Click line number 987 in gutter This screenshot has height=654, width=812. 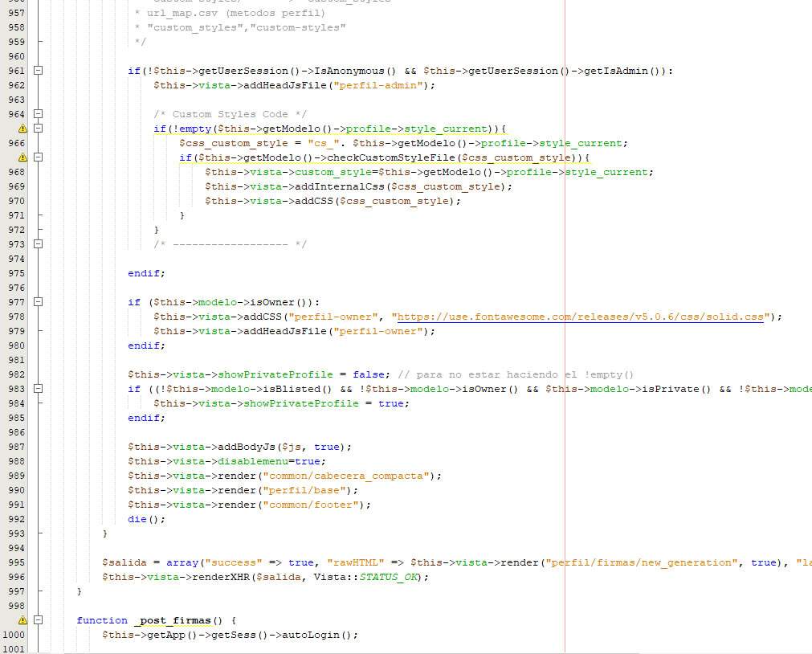pyautogui.click(x=16, y=447)
